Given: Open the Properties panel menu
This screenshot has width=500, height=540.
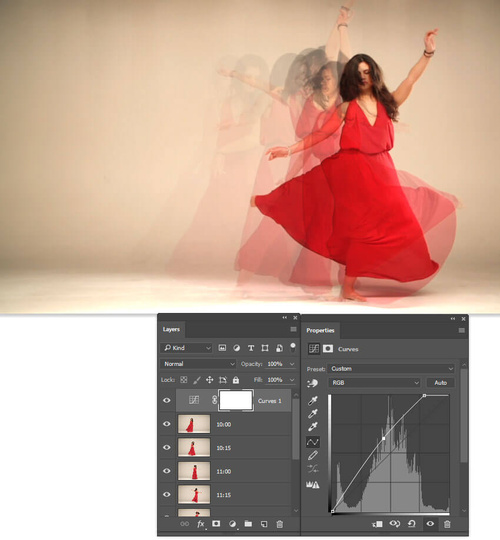Looking at the screenshot, I should (x=462, y=331).
